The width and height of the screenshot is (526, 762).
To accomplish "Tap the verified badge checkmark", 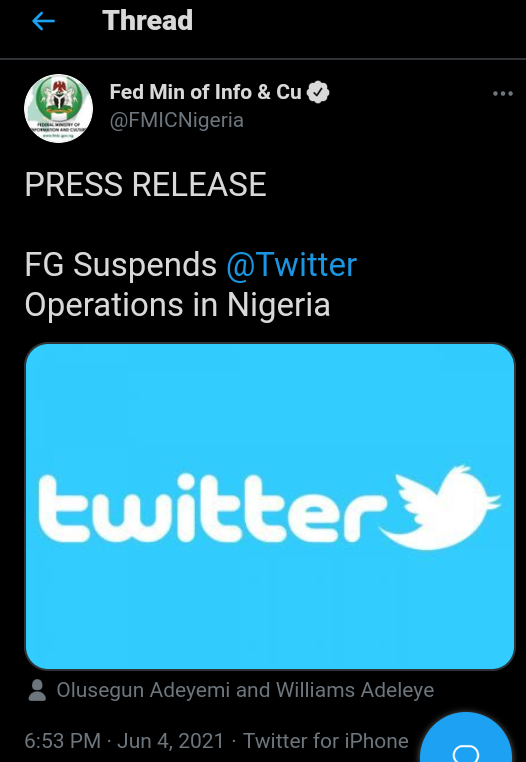I will [318, 92].
